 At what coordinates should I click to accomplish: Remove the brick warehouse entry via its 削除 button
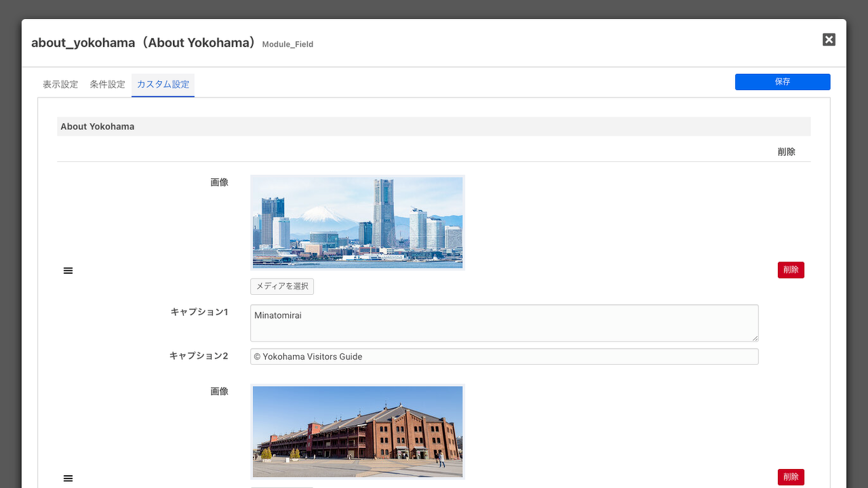pyautogui.click(x=791, y=477)
